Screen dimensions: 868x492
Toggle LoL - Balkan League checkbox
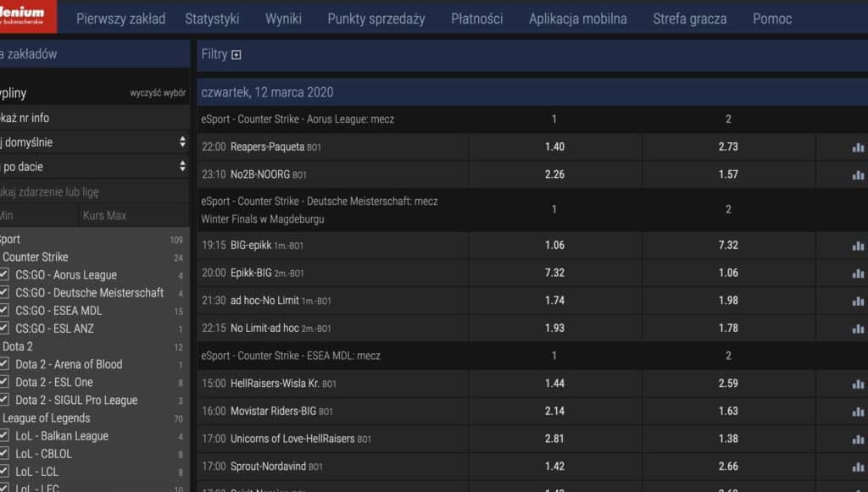(4, 435)
